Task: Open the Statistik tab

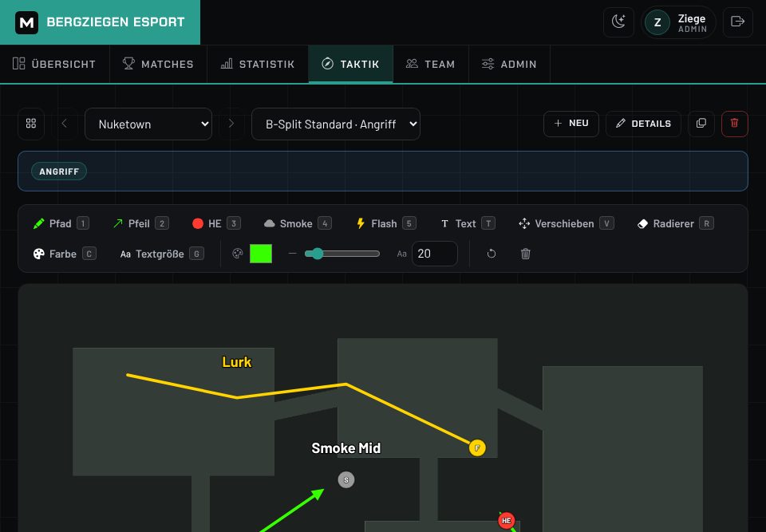Action: 258,64
